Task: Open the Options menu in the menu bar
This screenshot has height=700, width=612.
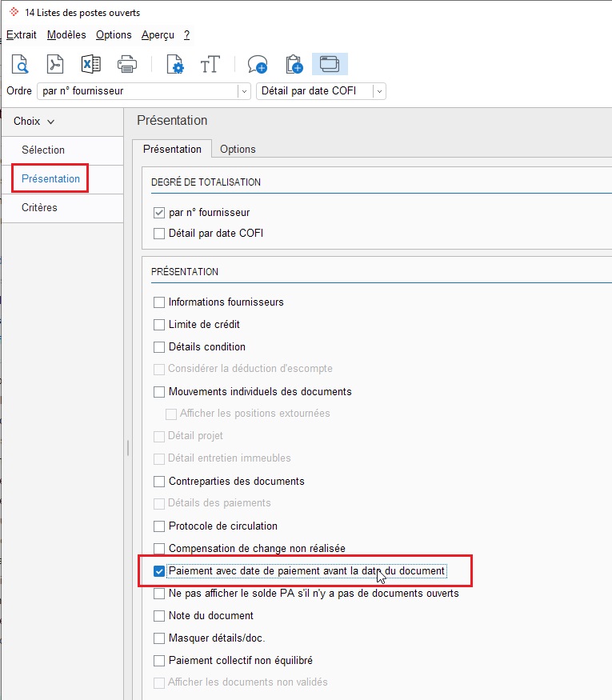Action: point(114,35)
